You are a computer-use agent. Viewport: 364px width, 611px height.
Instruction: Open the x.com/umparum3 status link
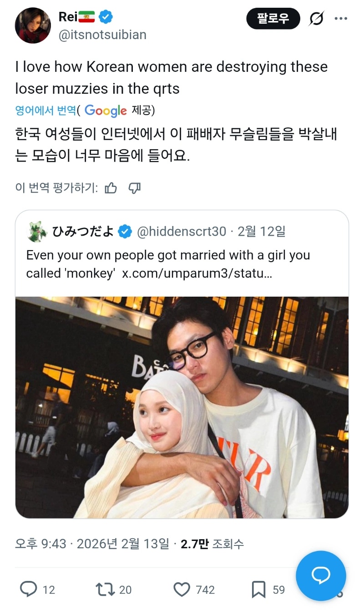pos(197,273)
